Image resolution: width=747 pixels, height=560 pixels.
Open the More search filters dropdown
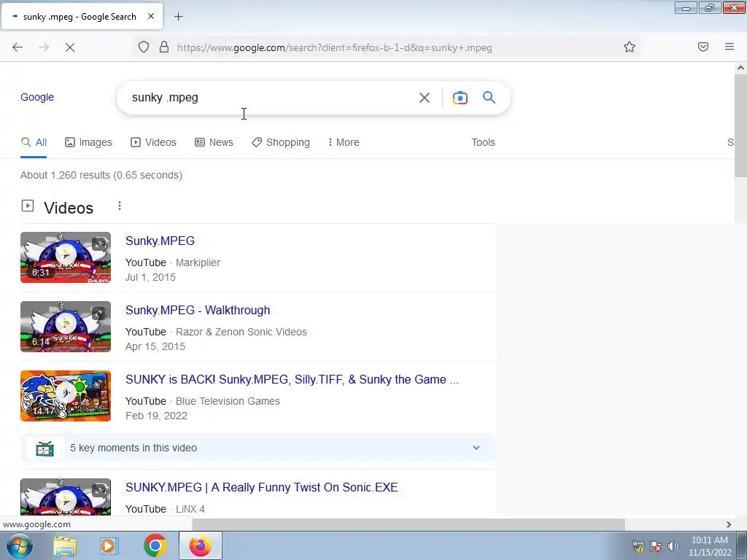[344, 142]
